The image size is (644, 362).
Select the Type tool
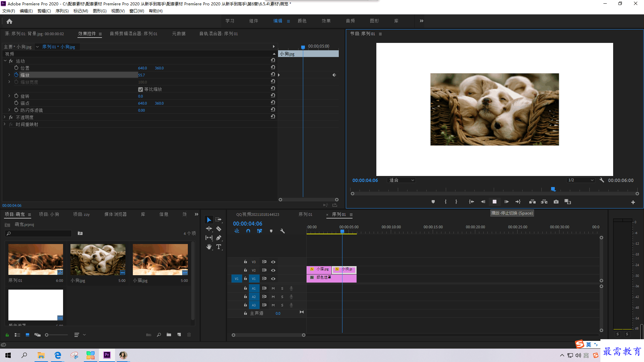pos(219,247)
